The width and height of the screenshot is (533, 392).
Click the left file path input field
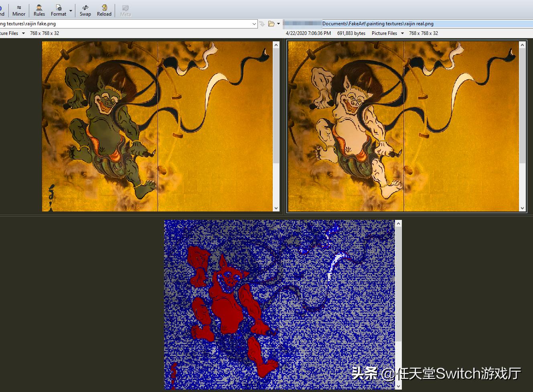(x=126, y=24)
